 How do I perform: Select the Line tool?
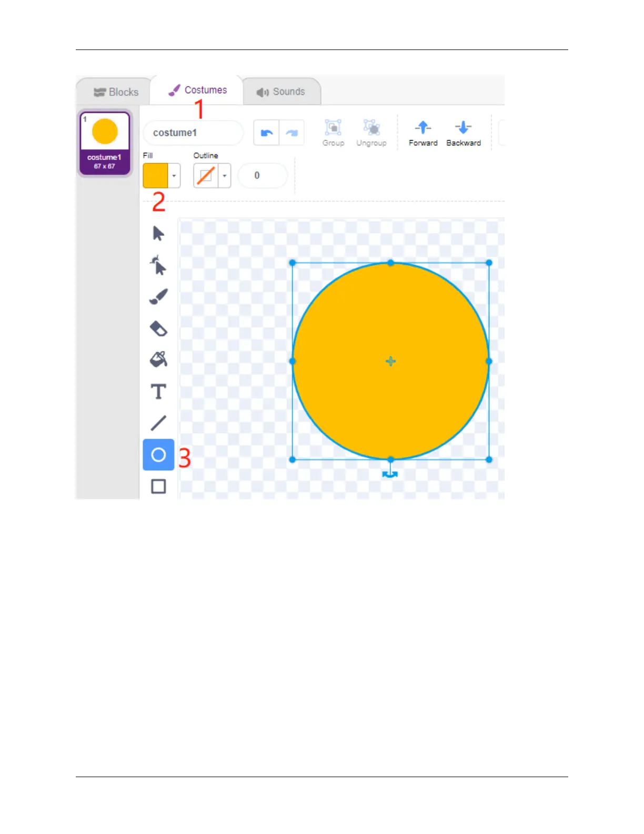pyautogui.click(x=158, y=423)
